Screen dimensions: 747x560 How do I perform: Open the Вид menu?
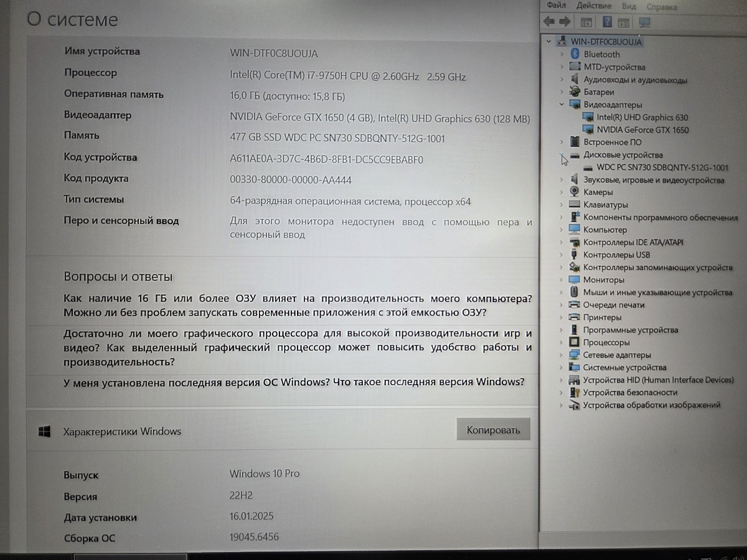tap(629, 6)
